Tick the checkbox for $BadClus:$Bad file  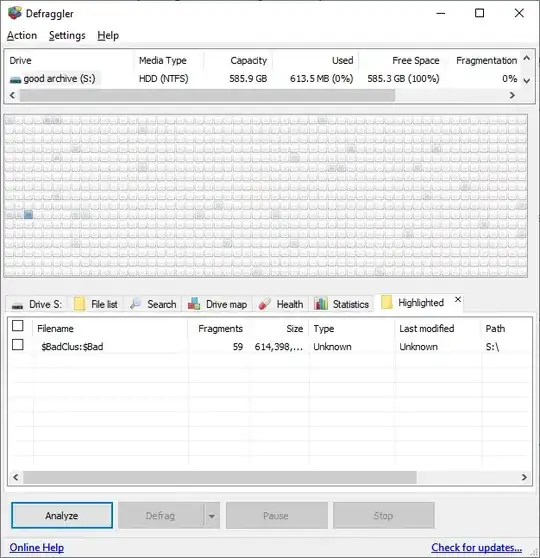point(18,345)
